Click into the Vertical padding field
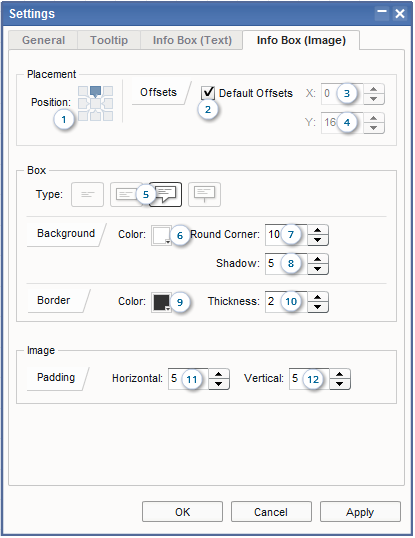This screenshot has width=415, height=538. click(309, 379)
